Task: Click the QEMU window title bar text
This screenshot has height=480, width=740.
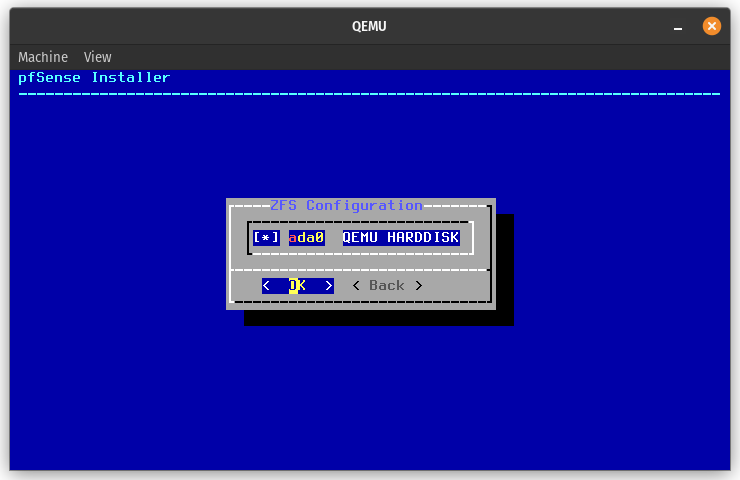Action: click(369, 26)
